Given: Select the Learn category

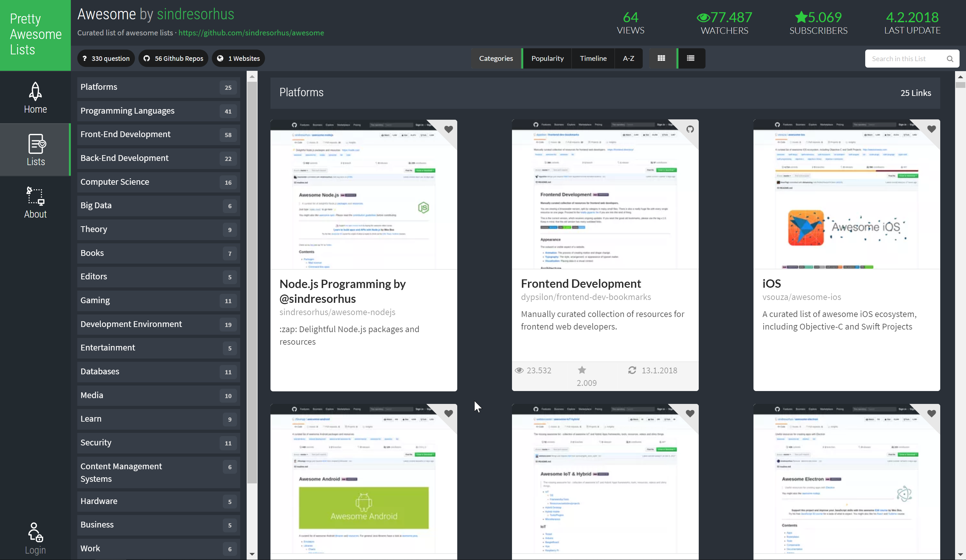Looking at the screenshot, I should (x=158, y=419).
